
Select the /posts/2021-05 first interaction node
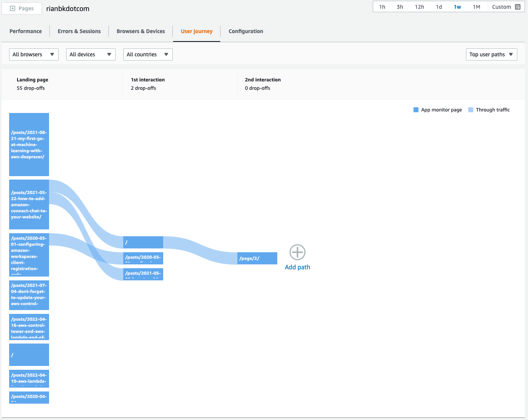[x=143, y=274]
